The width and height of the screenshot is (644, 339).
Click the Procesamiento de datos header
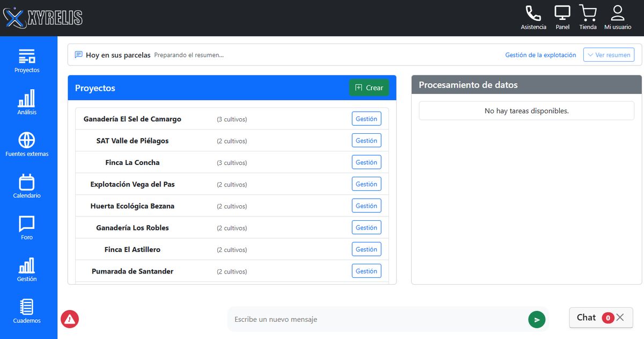(526, 85)
